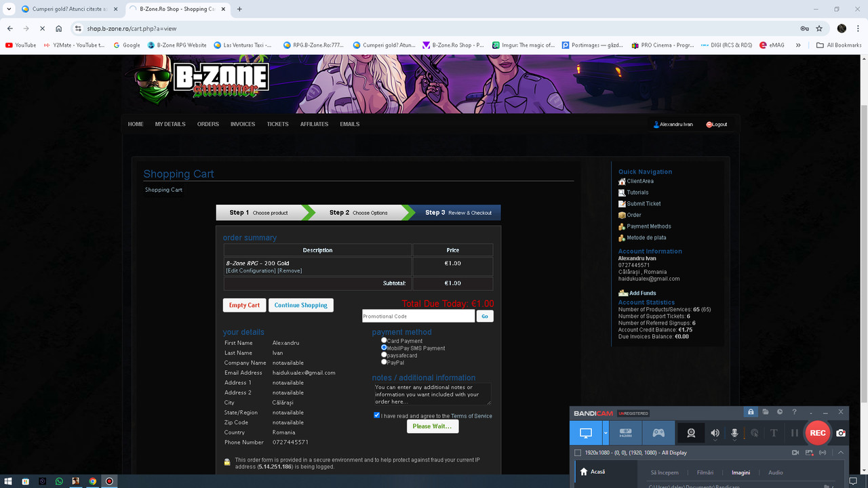Select Bandicam screen recording mode icon
Viewport: 868px width, 488px height.
pyautogui.click(x=586, y=433)
